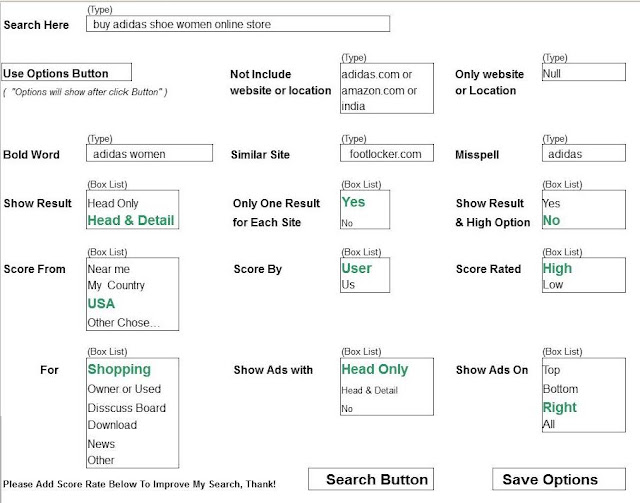The height and width of the screenshot is (503, 640).
Task: Select Head Only in Show Result list
Action: click(x=113, y=203)
